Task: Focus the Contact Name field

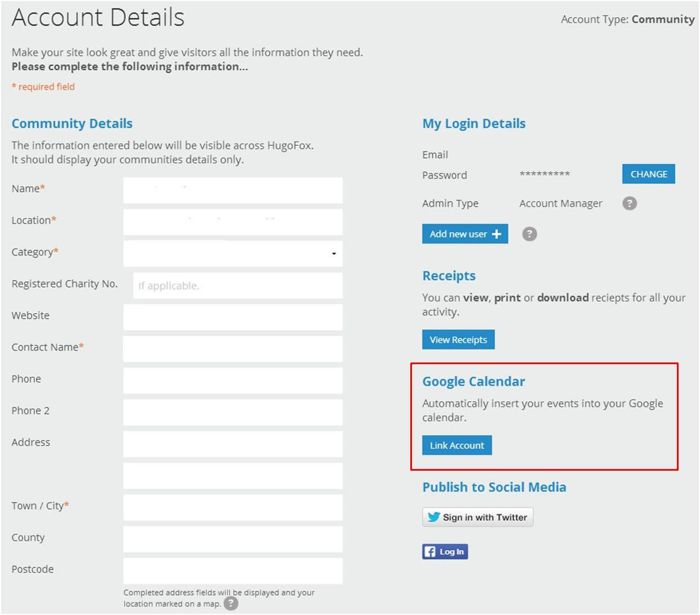Action: (233, 349)
